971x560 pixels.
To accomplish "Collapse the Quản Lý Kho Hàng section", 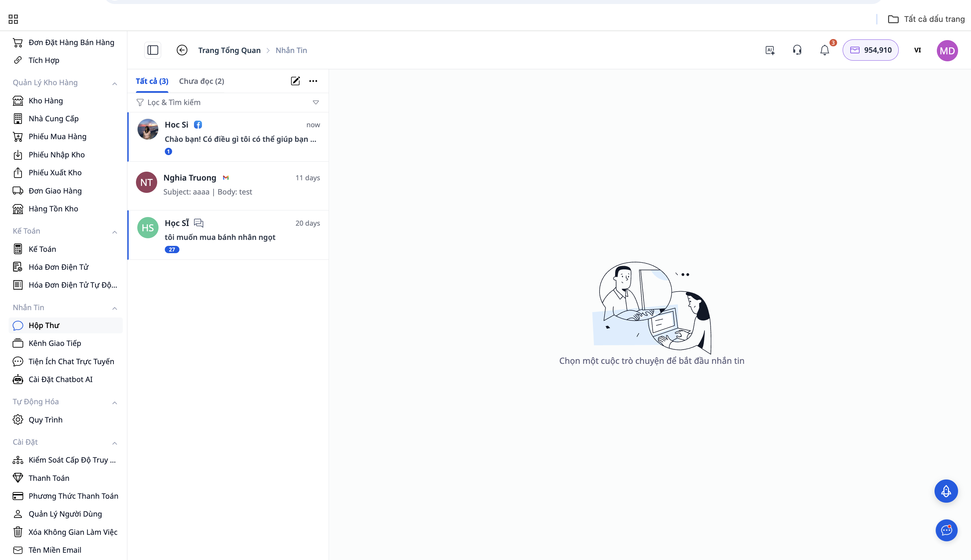I will pos(114,84).
